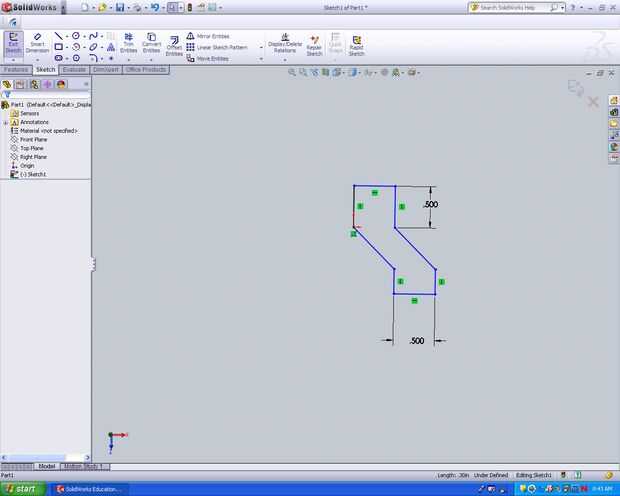Image resolution: width=620 pixels, height=496 pixels.
Task: Open Display/Delete Relations
Action: click(285, 43)
